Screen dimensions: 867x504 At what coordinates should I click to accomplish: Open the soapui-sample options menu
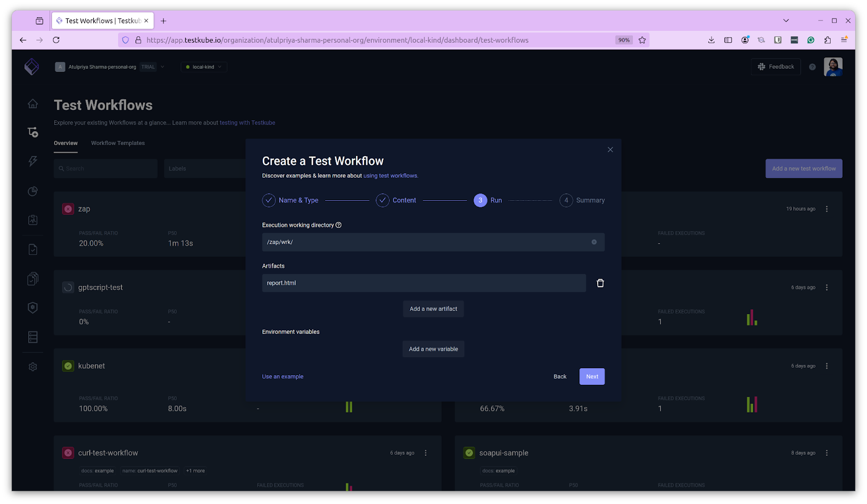[827, 453]
